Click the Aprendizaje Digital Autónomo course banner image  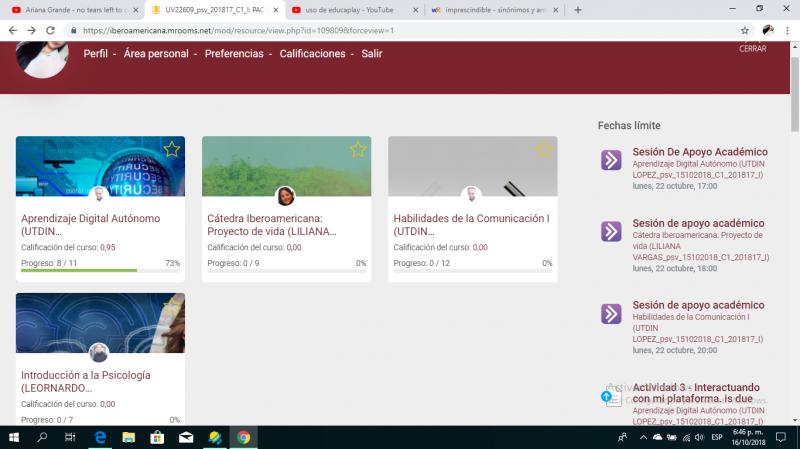pos(101,166)
